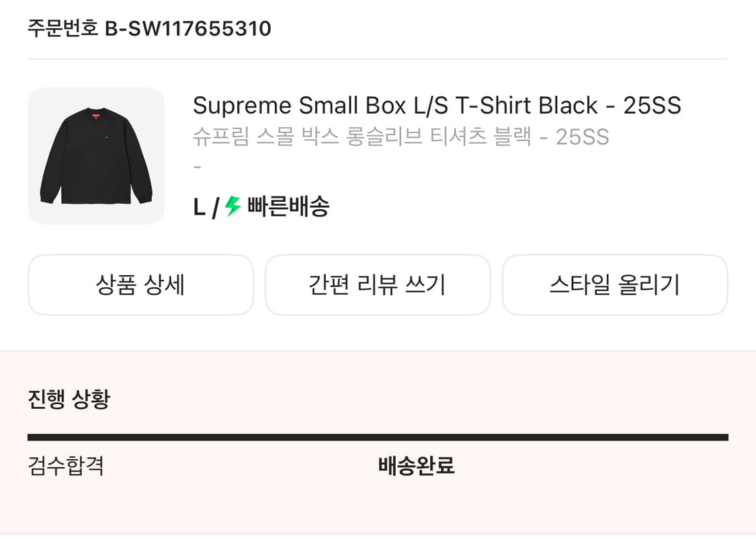Click the 주문번호 label

(x=63, y=29)
